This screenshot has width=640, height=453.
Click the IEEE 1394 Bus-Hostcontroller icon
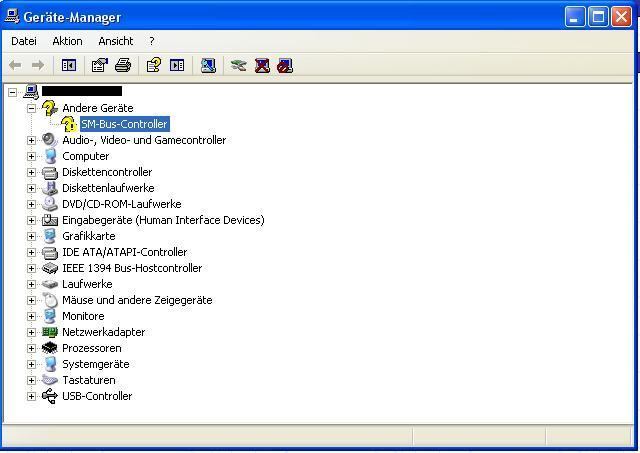[x=50, y=268]
